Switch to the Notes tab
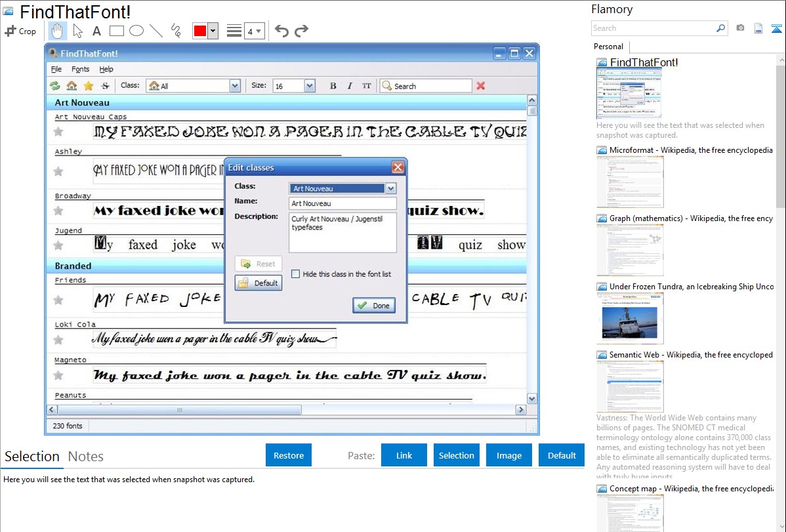Screen dimensions: 786x532 [x=86, y=457]
